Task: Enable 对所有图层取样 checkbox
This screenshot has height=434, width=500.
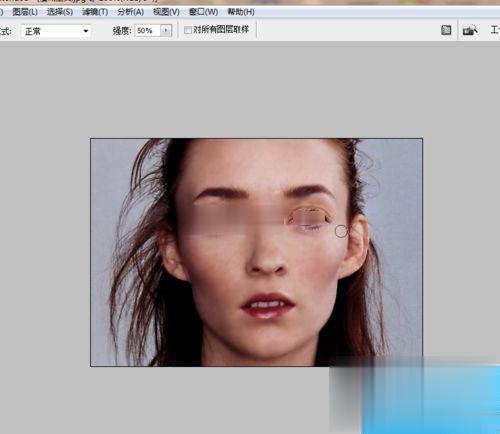Action: [x=188, y=30]
